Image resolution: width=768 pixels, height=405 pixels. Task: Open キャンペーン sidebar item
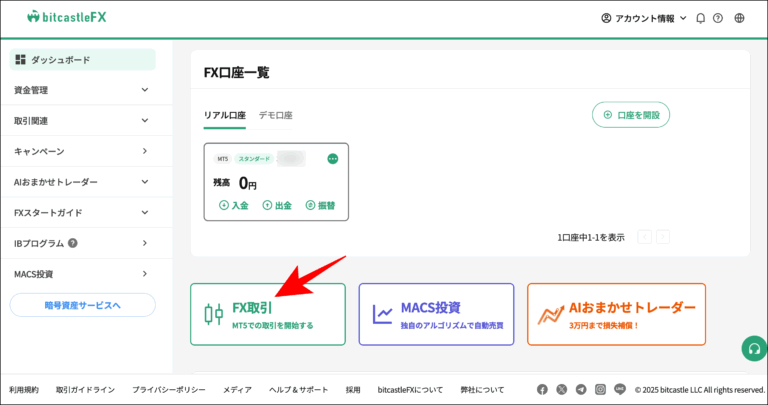[87, 151]
